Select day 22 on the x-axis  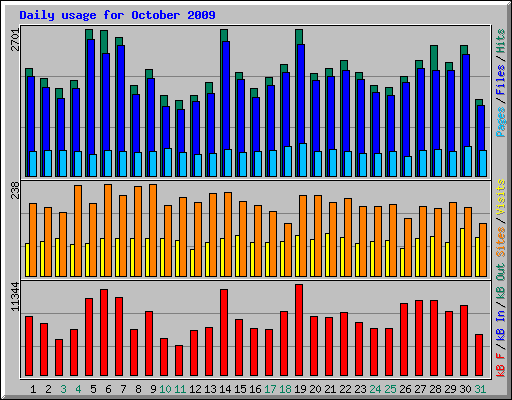(x=345, y=389)
